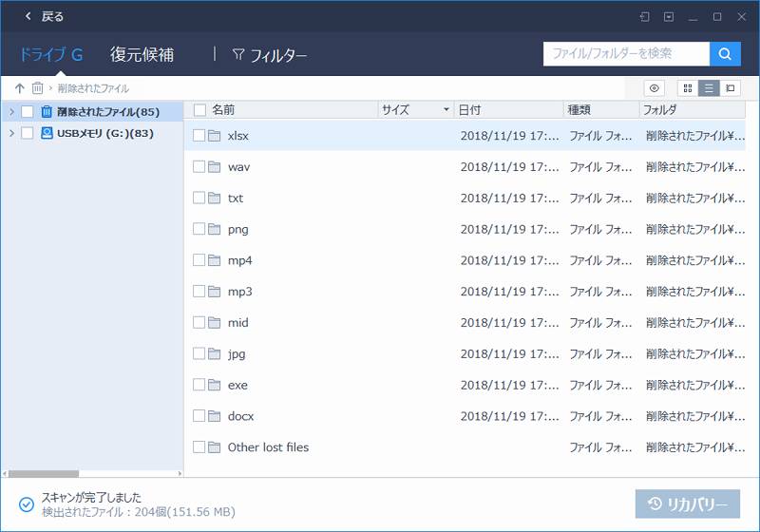This screenshot has width=760, height=532.
Task: Click the export icon in the title bar
Action: click(x=644, y=16)
